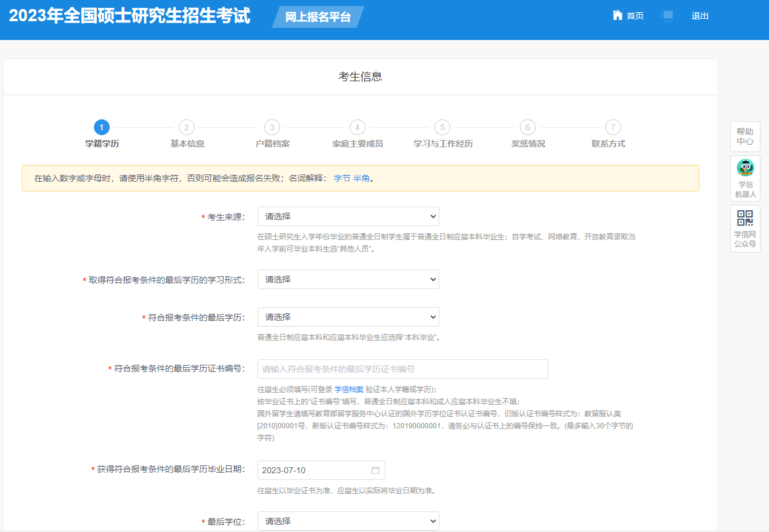Screen dimensions: 769x532
Task: Open the 最后学历的学习形式 dropdown
Action: click(x=348, y=279)
